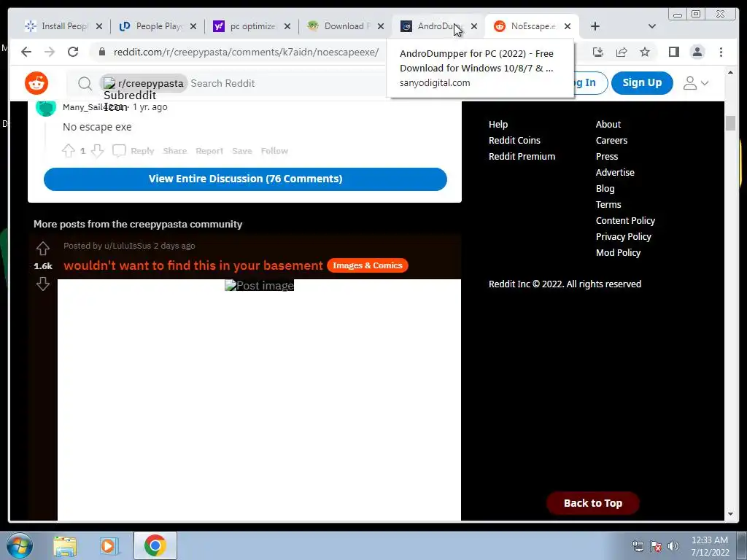This screenshot has width=747, height=560.
Task: Click the Share link under comment
Action: pyautogui.click(x=175, y=151)
